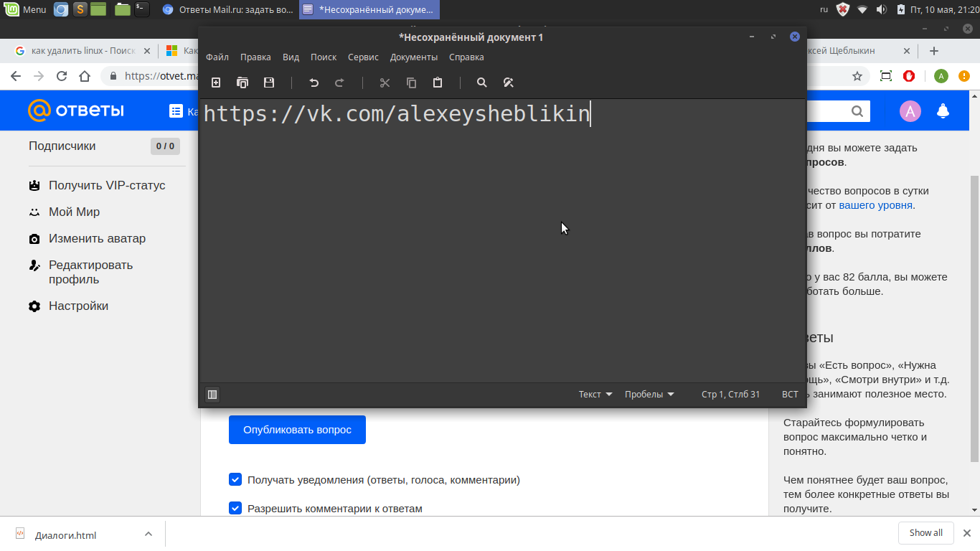Open the Правка menu
The height and width of the screenshot is (551, 980).
255,57
